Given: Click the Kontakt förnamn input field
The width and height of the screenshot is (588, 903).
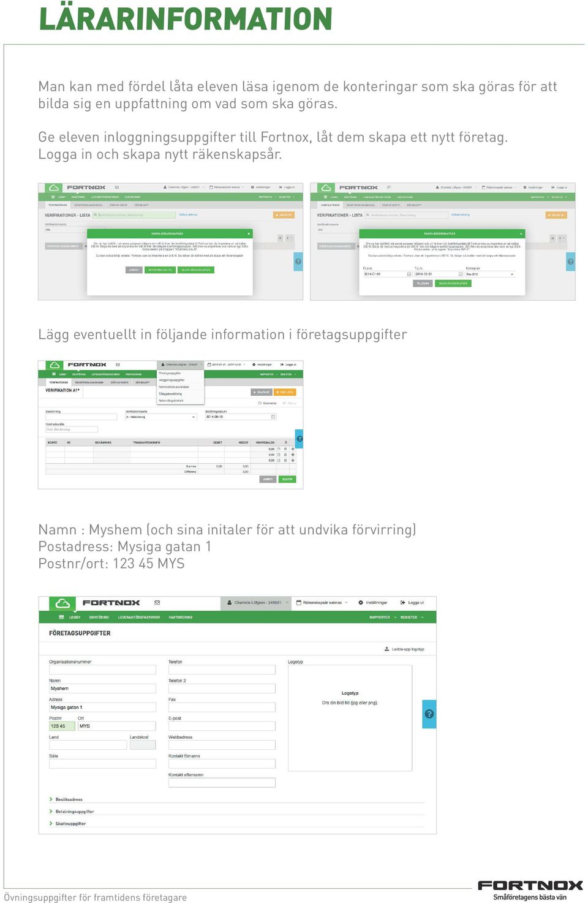Looking at the screenshot, I should [x=222, y=764].
